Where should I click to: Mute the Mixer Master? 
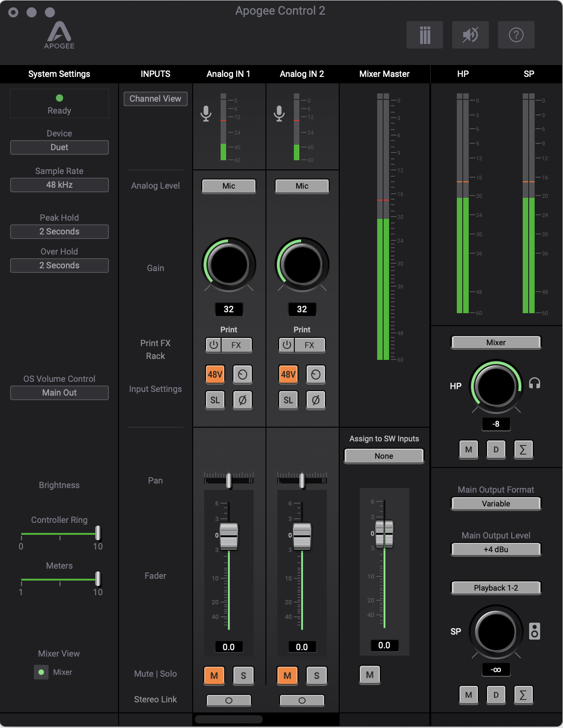tap(370, 675)
